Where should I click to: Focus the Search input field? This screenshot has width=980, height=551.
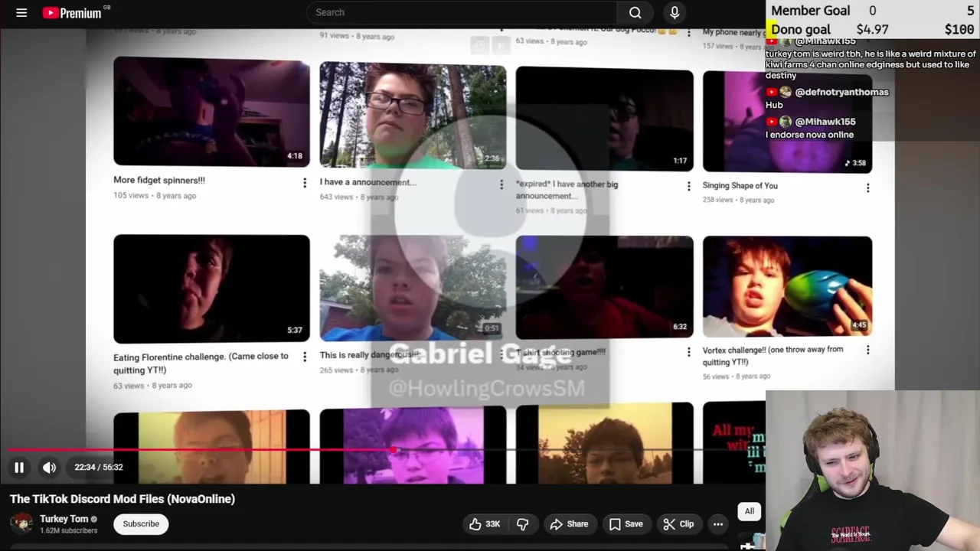tap(462, 12)
